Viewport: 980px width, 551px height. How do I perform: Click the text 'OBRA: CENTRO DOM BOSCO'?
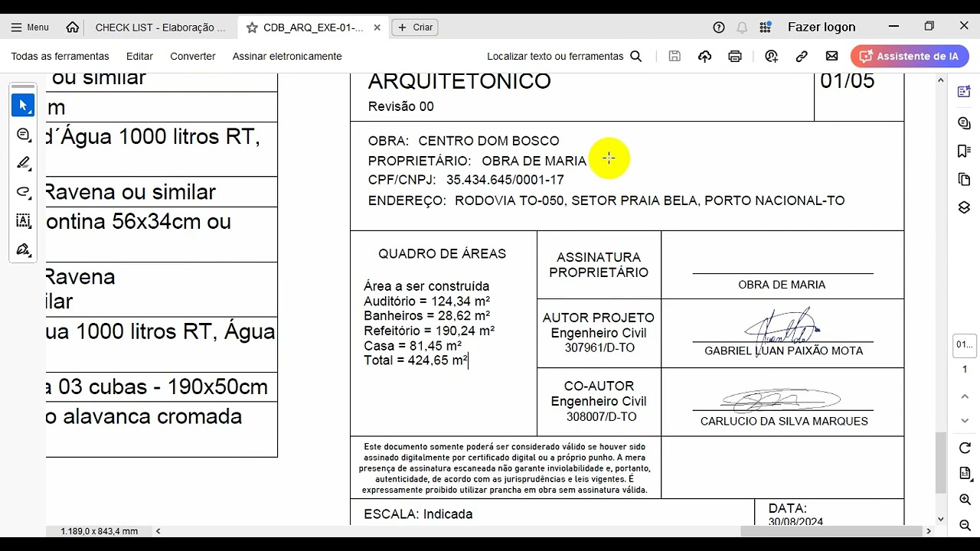pyautogui.click(x=463, y=141)
